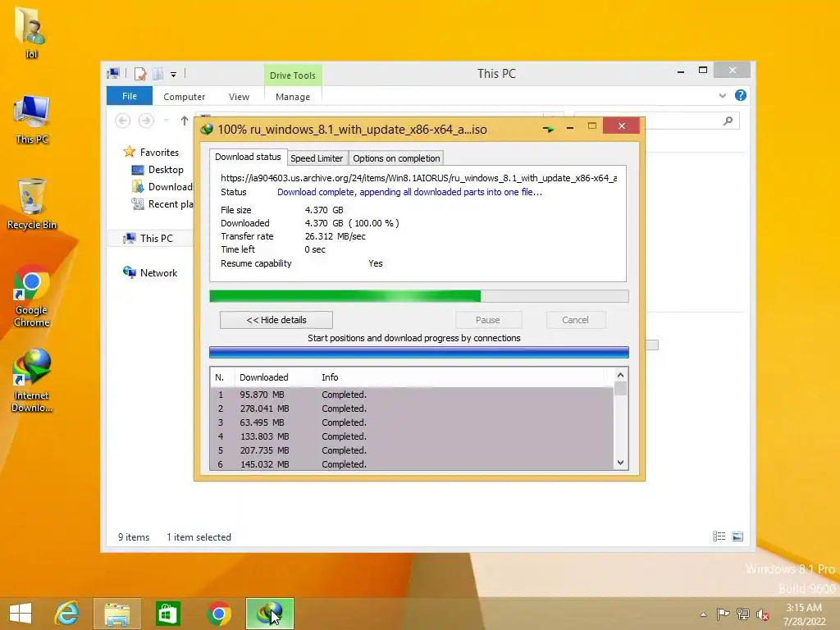840x630 pixels.
Task: Click the '1 item selected' status bar text
Action: tap(199, 536)
